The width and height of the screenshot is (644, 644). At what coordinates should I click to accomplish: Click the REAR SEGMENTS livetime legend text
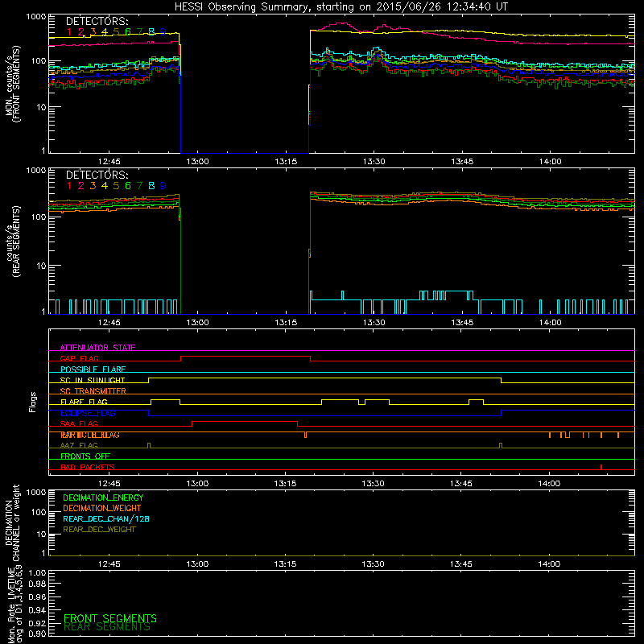(107, 627)
